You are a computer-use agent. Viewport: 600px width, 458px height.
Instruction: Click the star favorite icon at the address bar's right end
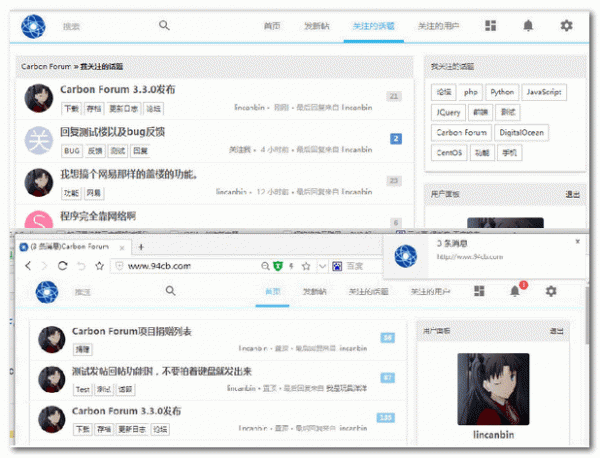(306, 266)
